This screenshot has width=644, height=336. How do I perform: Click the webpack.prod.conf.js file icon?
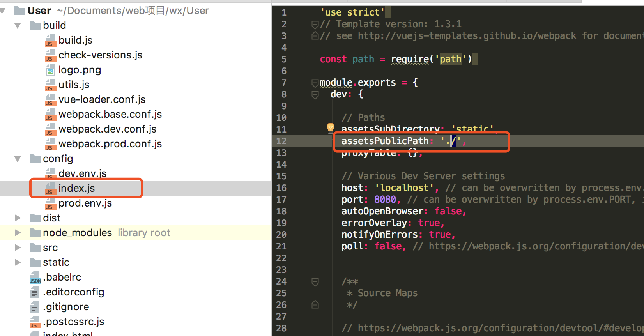[51, 144]
